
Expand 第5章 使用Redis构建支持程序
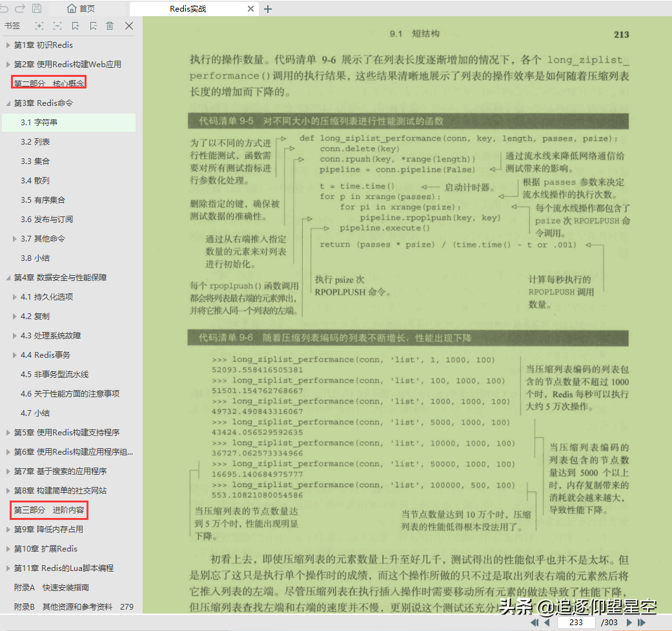[8, 433]
